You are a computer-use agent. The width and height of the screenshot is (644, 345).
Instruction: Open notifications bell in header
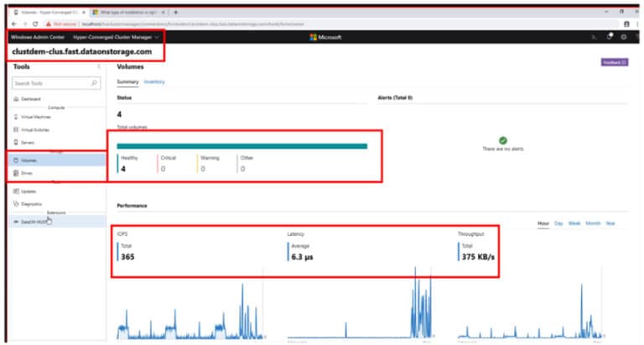coord(610,37)
